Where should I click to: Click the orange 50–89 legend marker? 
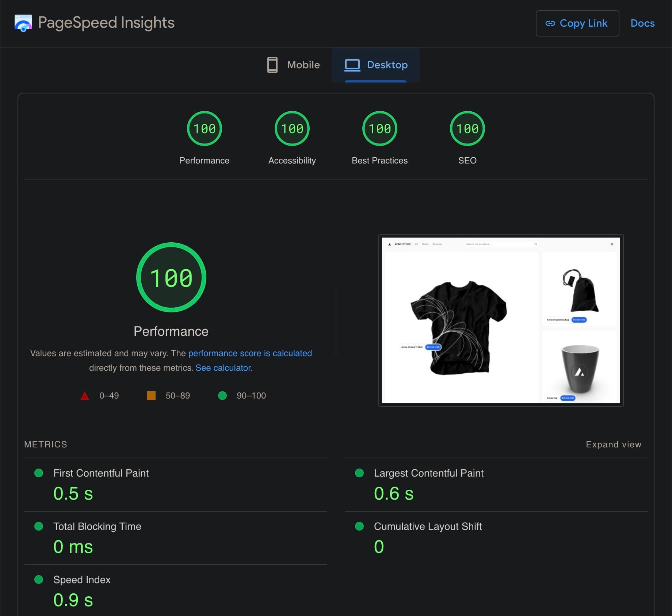pyautogui.click(x=151, y=395)
